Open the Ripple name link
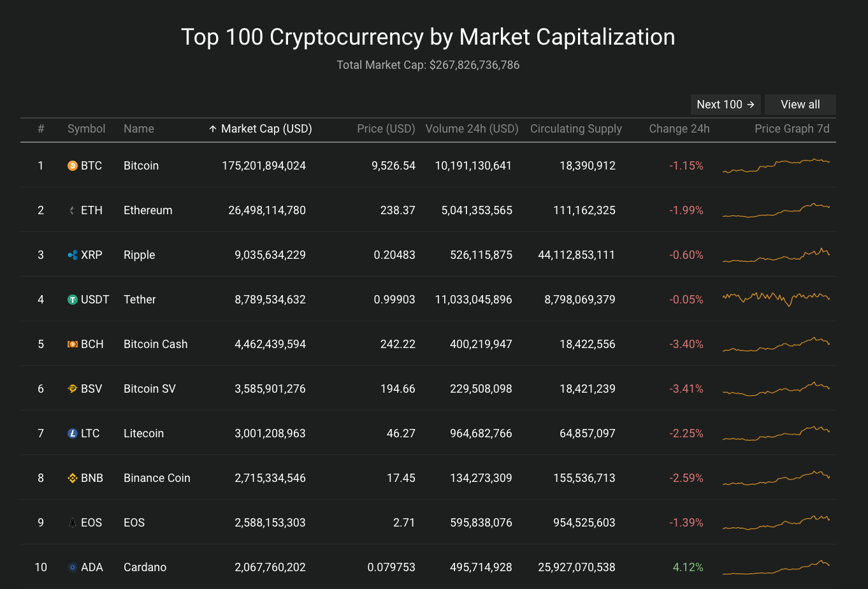 click(140, 255)
